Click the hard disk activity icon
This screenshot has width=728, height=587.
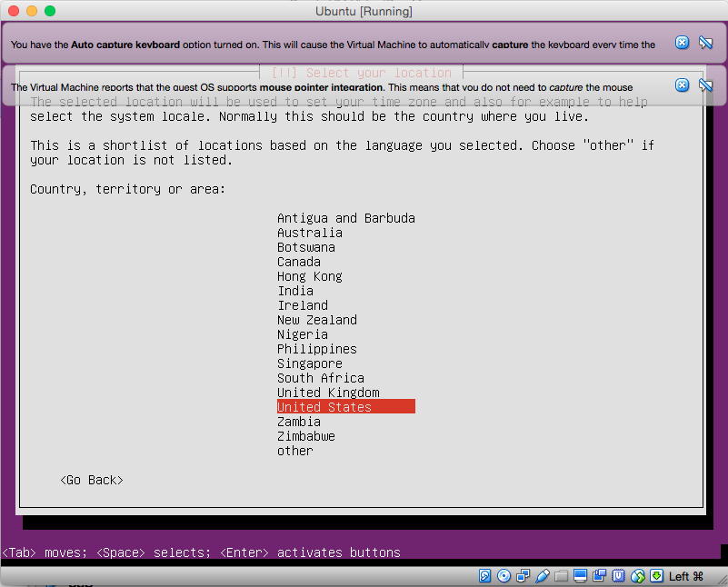[x=485, y=576]
